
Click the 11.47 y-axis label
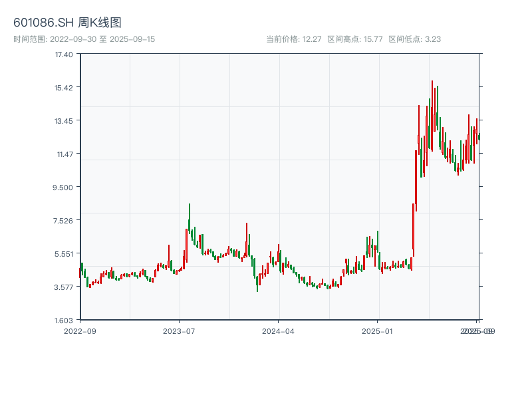(65, 154)
